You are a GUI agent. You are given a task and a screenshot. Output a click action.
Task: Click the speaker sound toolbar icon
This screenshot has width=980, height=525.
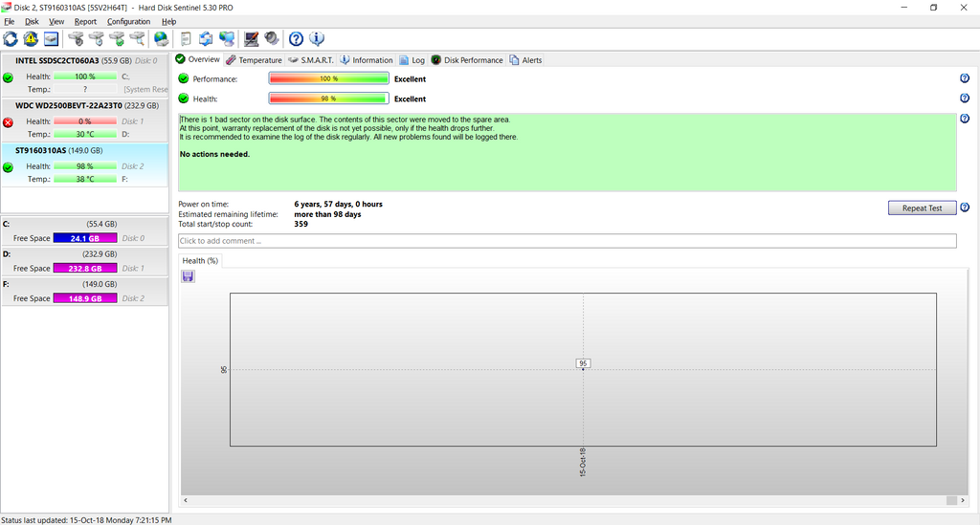click(271, 38)
